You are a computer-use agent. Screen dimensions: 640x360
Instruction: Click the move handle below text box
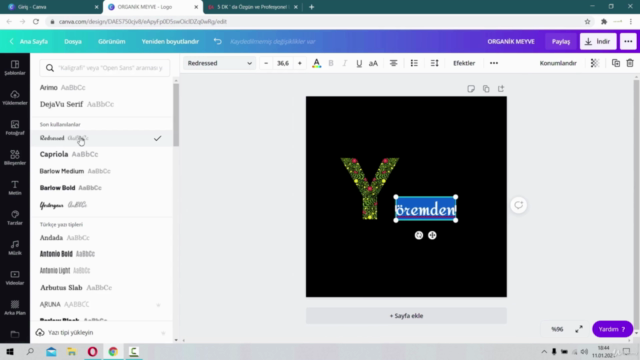pos(432,235)
